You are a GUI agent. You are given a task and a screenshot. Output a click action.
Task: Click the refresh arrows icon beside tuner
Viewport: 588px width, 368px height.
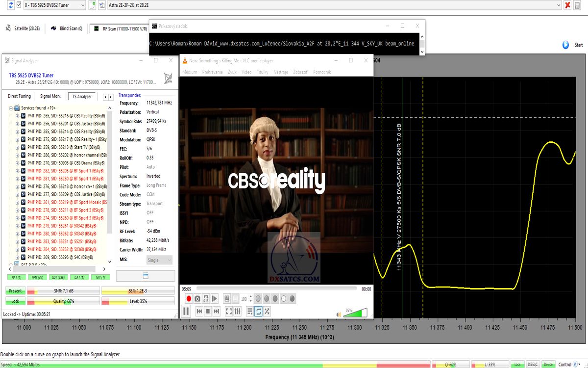[4, 5]
